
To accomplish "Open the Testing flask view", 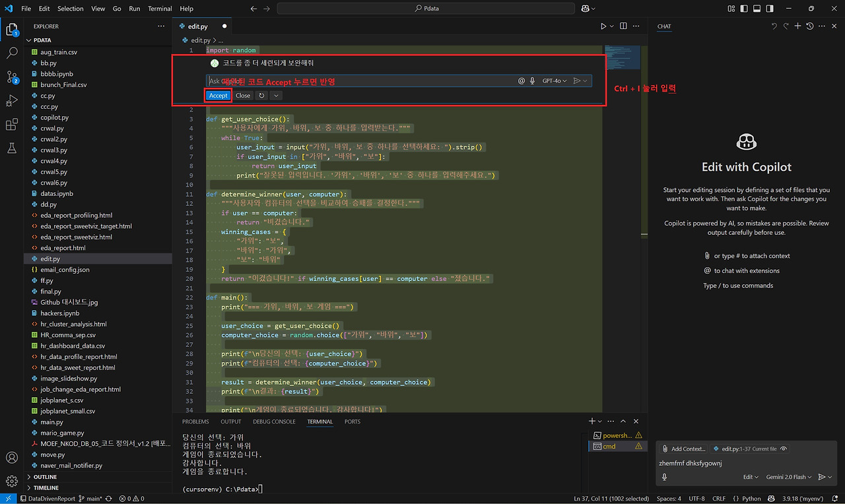I will (12, 148).
